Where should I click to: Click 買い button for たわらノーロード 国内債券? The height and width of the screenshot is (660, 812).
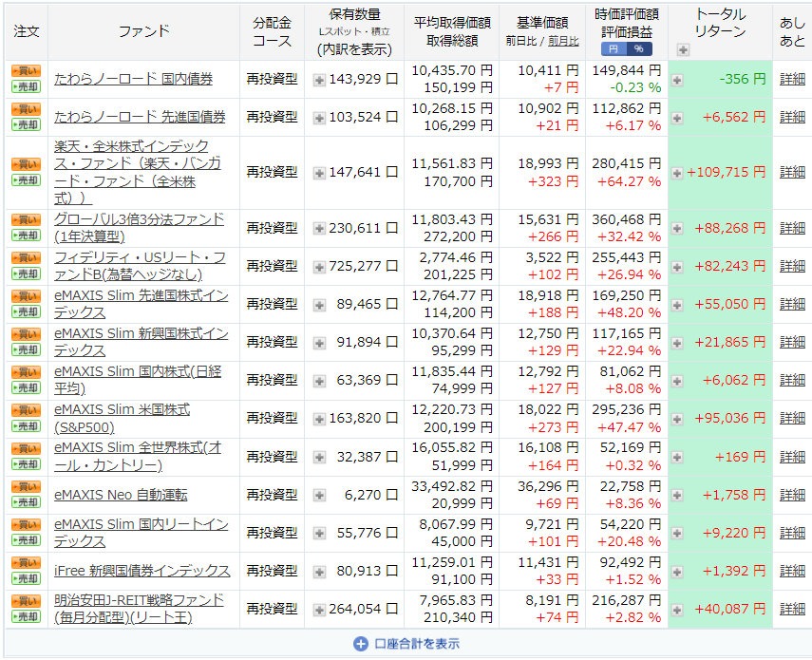(26, 71)
